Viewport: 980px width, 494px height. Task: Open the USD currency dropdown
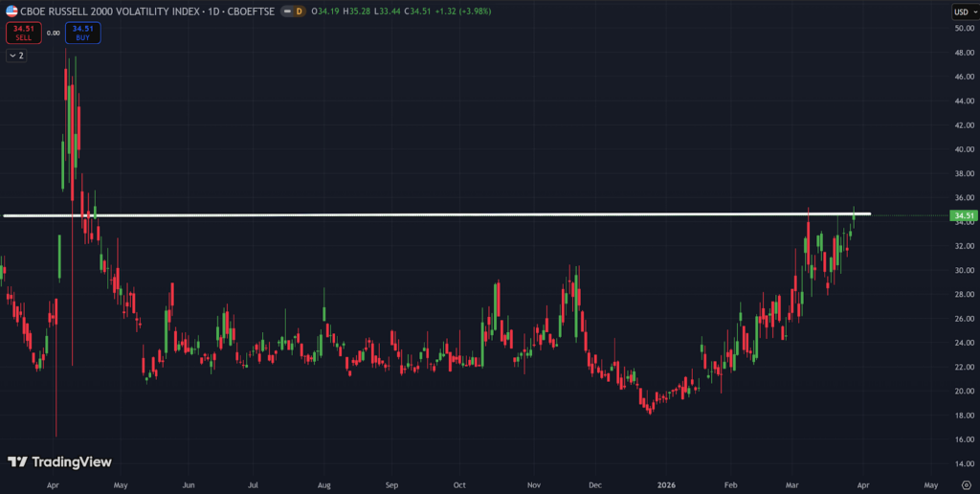(963, 11)
